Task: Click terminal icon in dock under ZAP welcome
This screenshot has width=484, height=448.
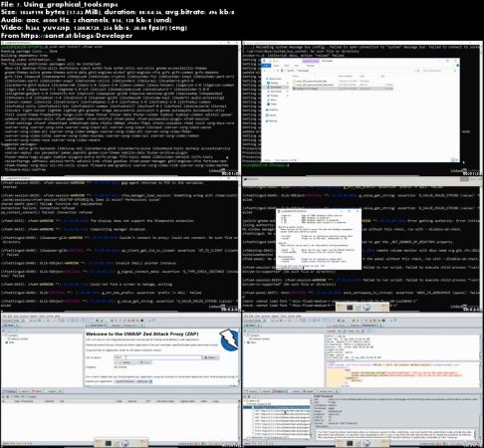Action: [x=109, y=443]
